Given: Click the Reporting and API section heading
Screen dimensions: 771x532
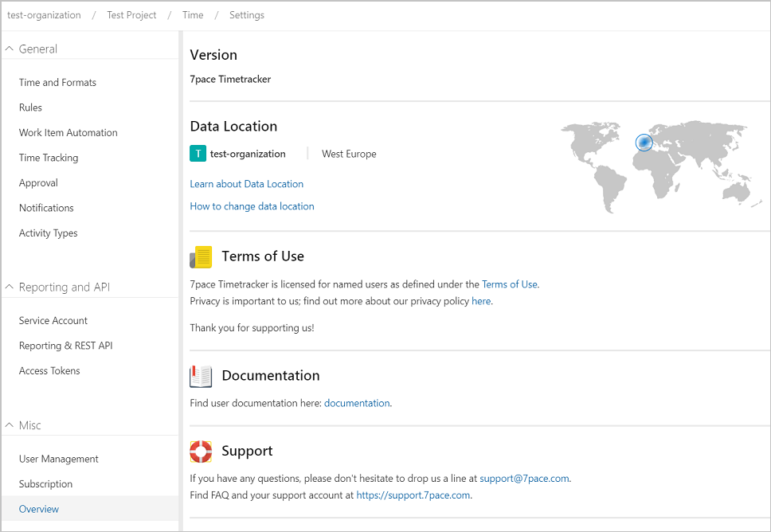Looking at the screenshot, I should point(65,287).
